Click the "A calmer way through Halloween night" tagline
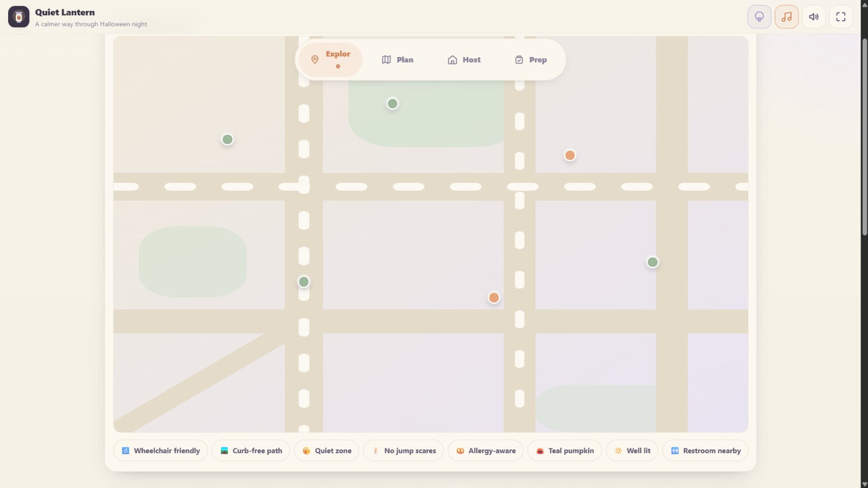 tap(91, 24)
